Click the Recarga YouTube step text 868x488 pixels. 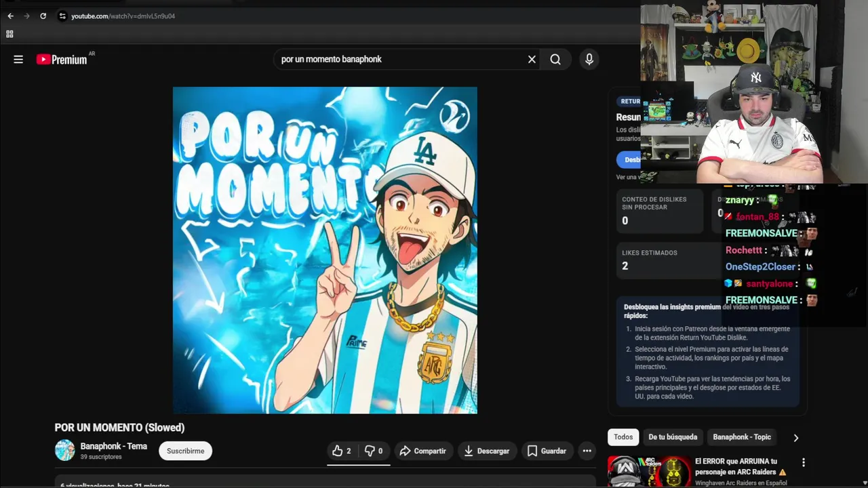[712, 388]
